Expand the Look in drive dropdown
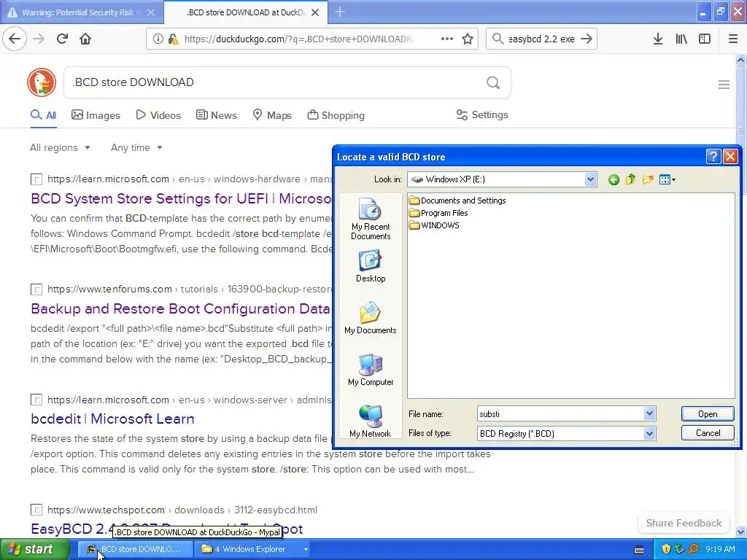 (x=590, y=179)
